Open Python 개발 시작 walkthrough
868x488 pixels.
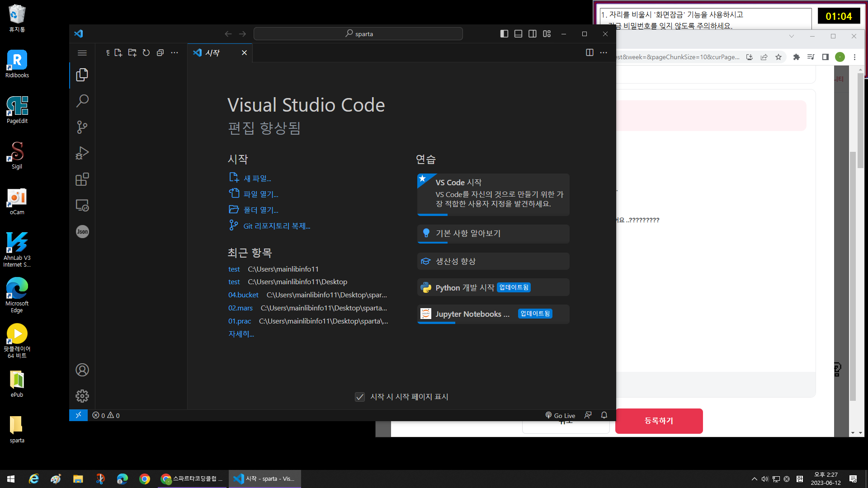pyautogui.click(x=493, y=287)
